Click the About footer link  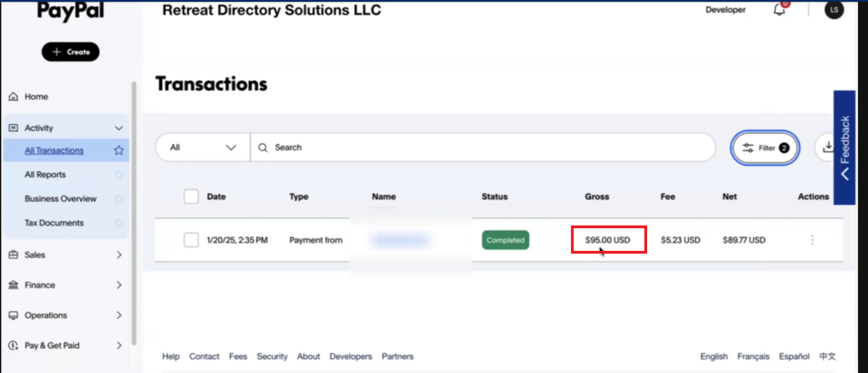point(309,356)
